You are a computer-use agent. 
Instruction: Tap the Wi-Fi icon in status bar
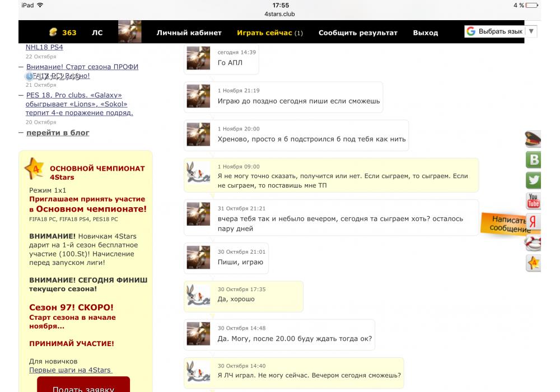[40, 5]
